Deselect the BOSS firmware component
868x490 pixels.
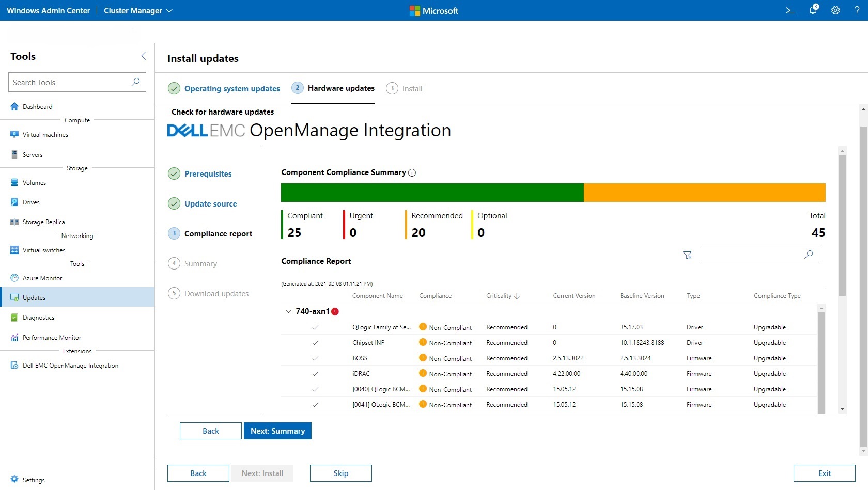pyautogui.click(x=315, y=358)
